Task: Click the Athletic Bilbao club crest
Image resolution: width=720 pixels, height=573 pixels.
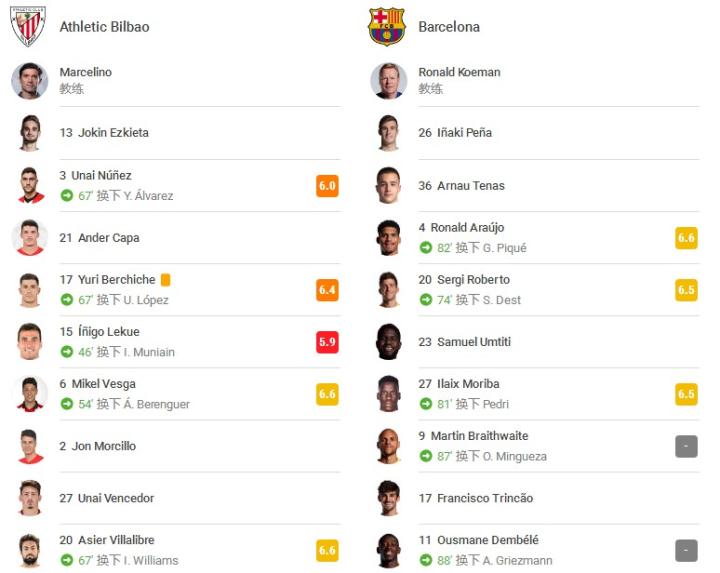Action: (x=28, y=26)
